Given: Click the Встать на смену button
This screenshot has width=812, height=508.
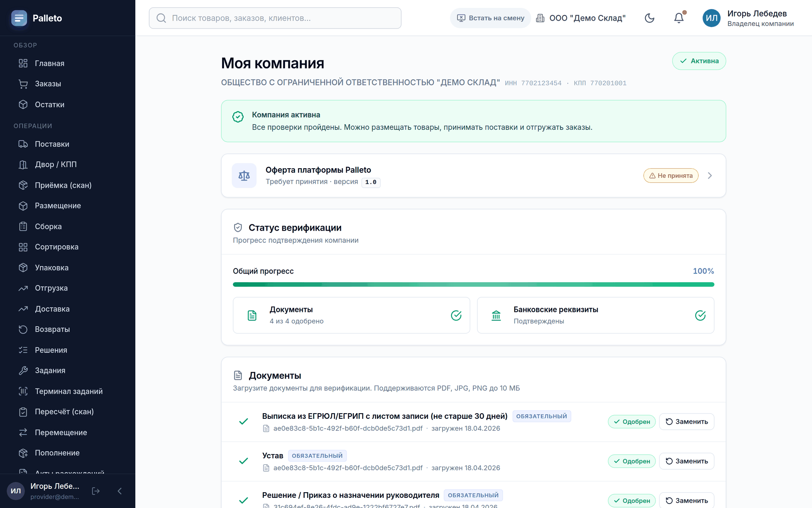Looking at the screenshot, I should tap(490, 18).
